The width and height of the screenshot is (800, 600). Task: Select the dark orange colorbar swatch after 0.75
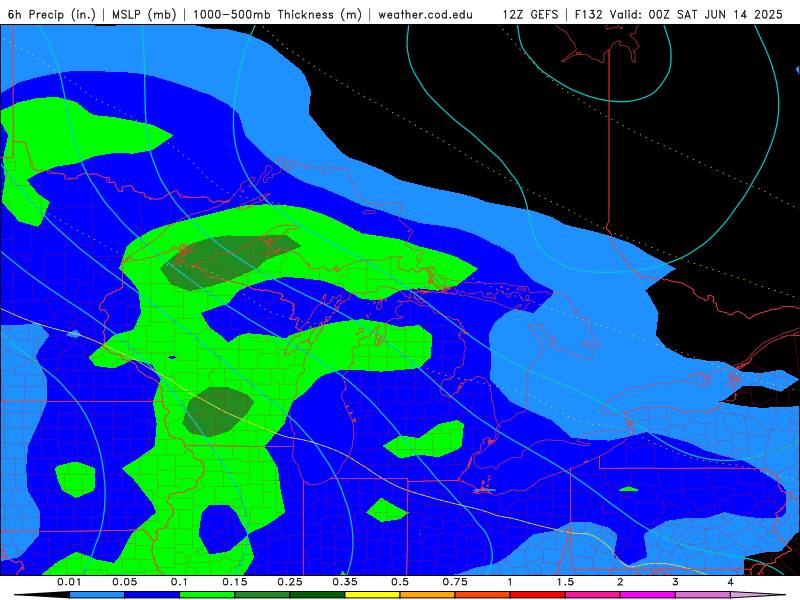483,595
